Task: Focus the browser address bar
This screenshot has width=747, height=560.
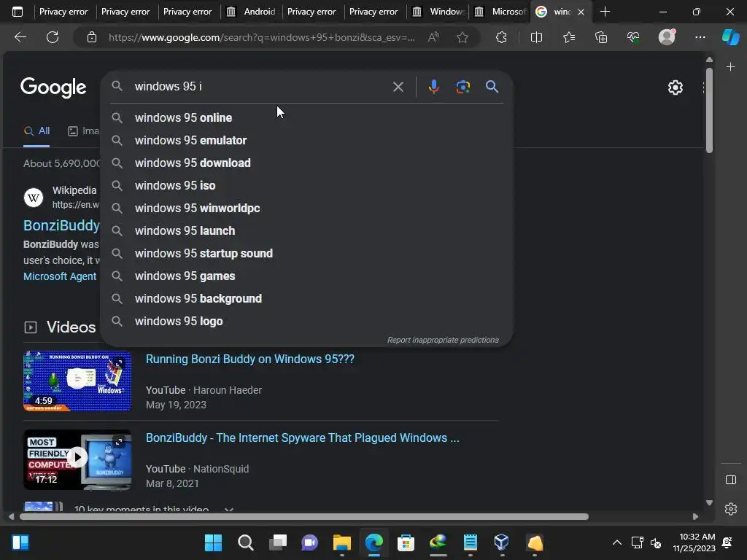Action: tap(261, 37)
